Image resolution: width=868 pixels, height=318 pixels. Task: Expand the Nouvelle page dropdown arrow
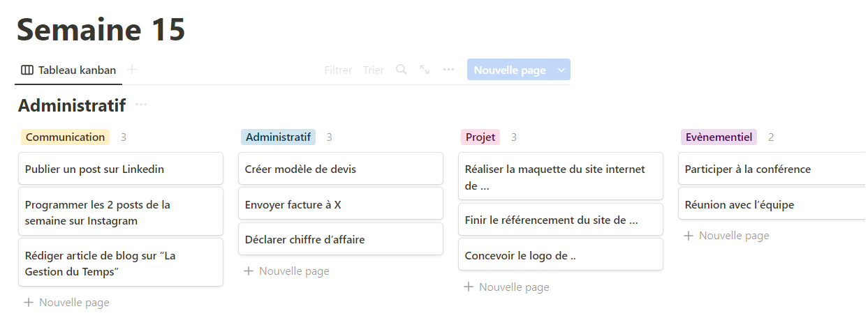click(561, 70)
